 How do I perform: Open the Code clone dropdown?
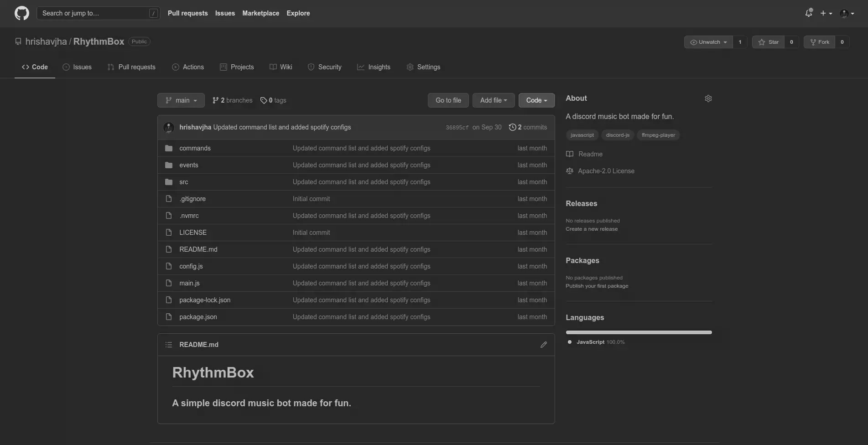tap(536, 100)
